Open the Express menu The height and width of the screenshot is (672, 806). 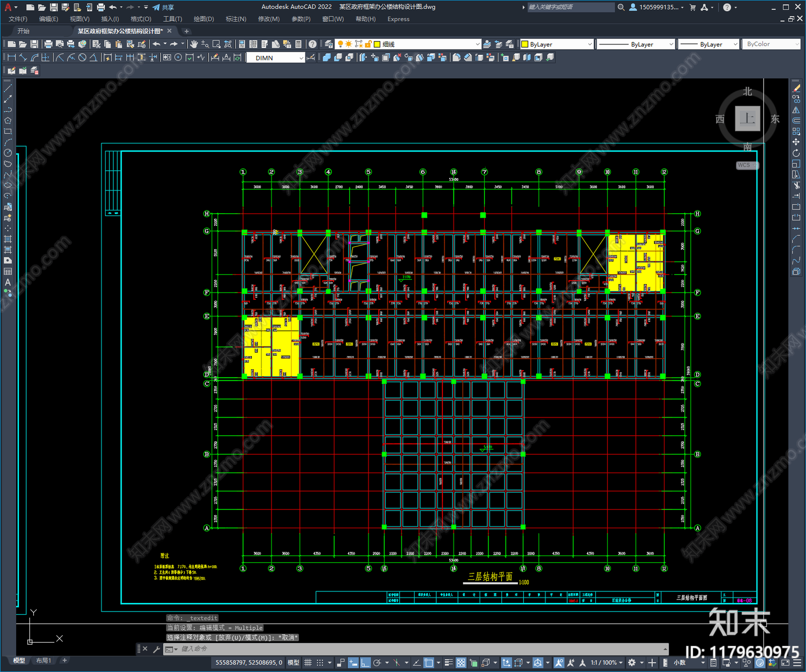(398, 19)
